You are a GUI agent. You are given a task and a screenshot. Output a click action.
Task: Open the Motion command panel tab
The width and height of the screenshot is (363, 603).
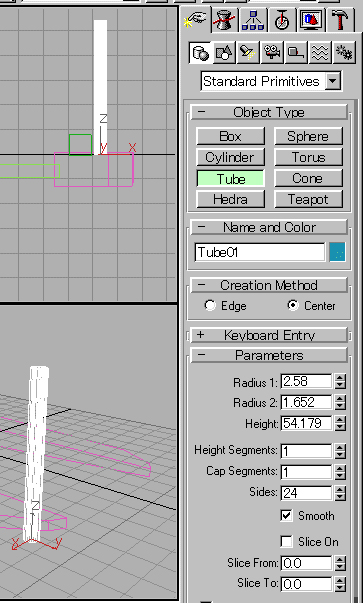point(282,20)
